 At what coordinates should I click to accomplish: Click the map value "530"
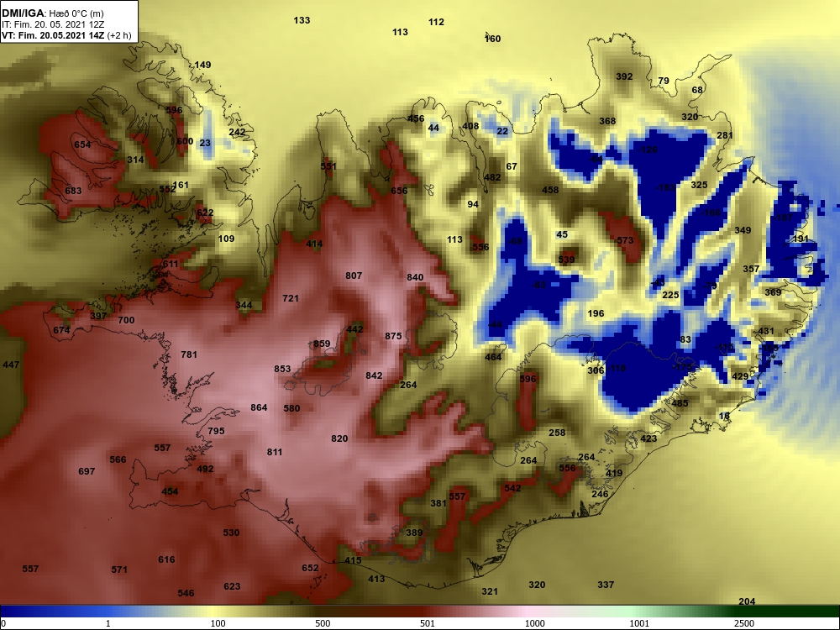click(x=232, y=533)
